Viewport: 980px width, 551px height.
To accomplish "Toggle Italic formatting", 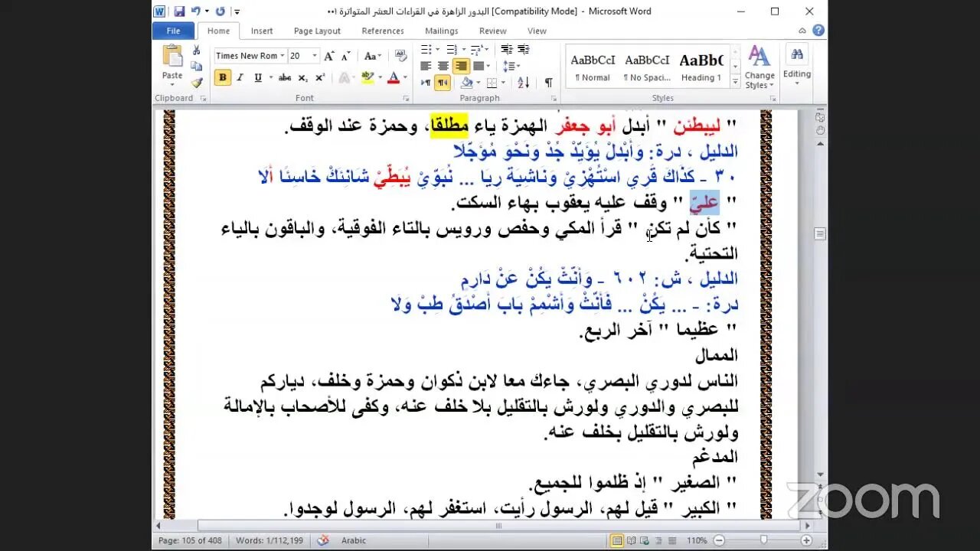I will [x=240, y=77].
